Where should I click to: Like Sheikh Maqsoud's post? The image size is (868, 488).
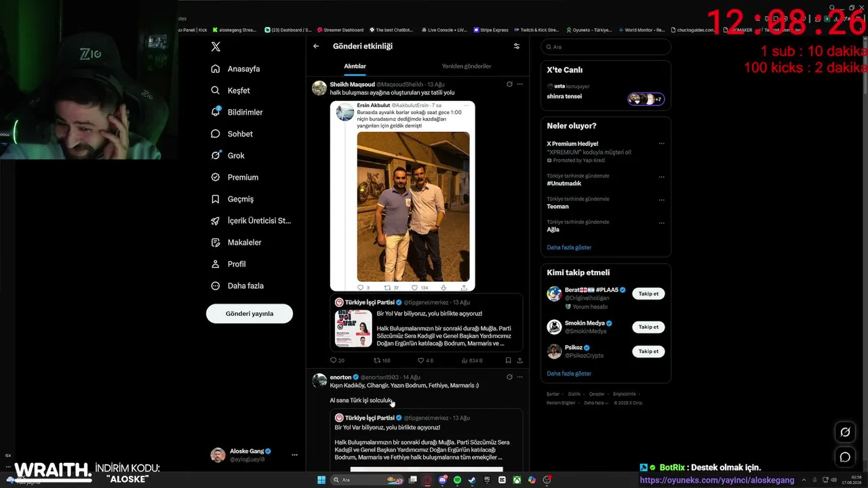pos(425,361)
